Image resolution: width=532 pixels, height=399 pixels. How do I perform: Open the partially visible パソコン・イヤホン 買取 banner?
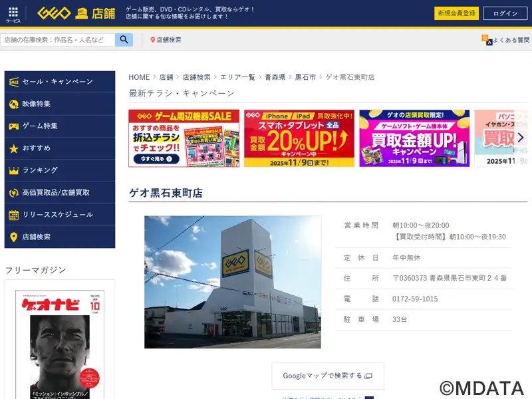(501, 138)
